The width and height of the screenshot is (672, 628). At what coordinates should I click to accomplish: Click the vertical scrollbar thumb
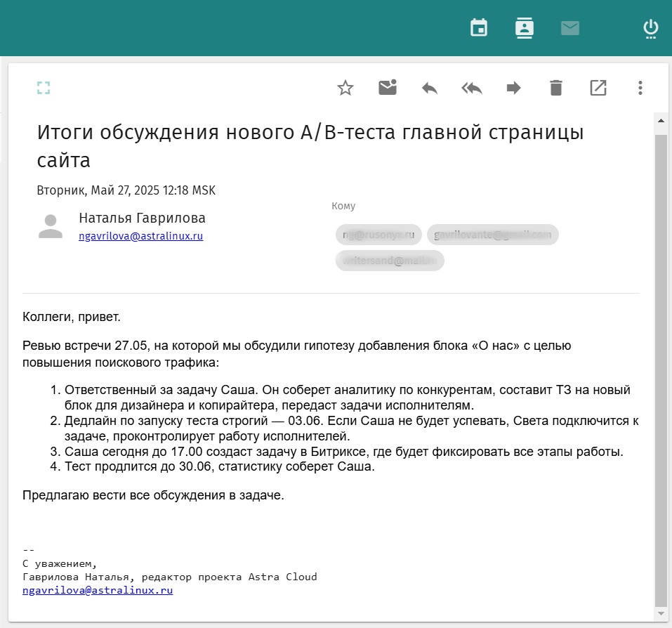tap(661, 370)
